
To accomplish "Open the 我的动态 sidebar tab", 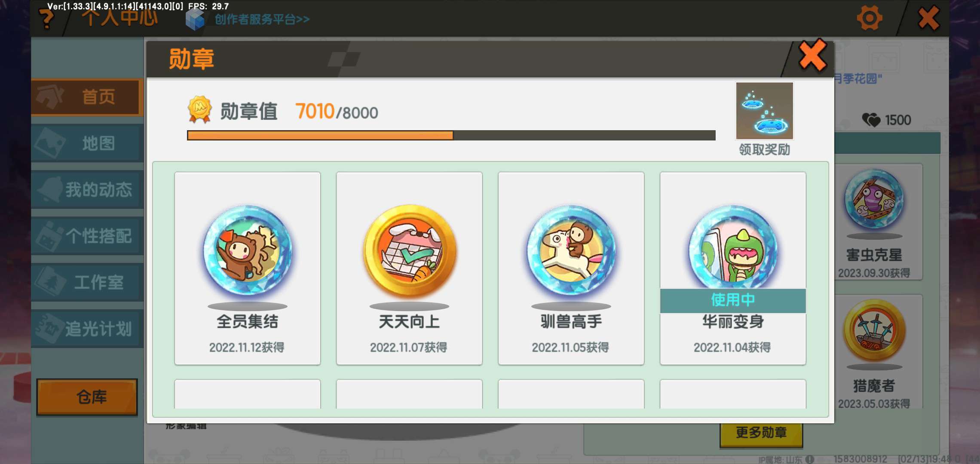I will pos(87,190).
